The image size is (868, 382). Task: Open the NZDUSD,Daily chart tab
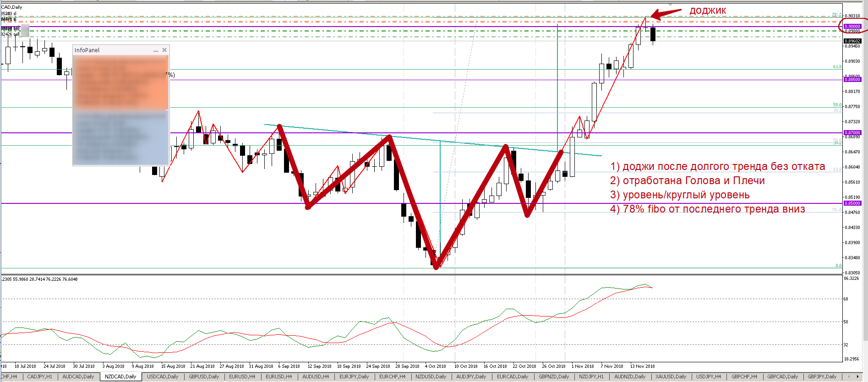click(431, 377)
